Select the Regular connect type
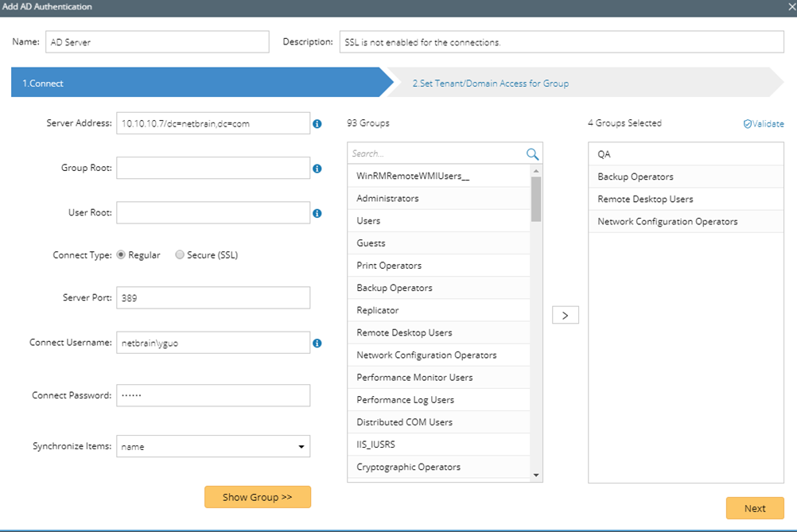797x532 pixels. (x=122, y=255)
